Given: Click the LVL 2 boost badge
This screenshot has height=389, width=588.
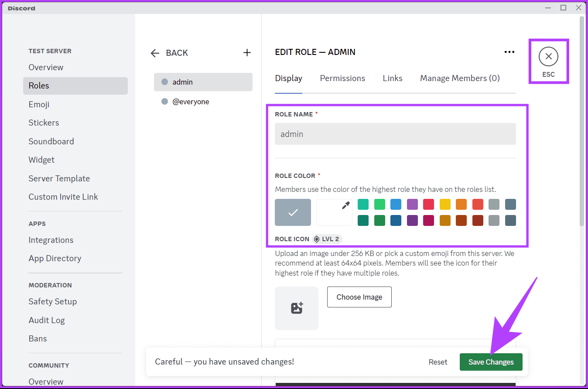Looking at the screenshot, I should coord(328,239).
